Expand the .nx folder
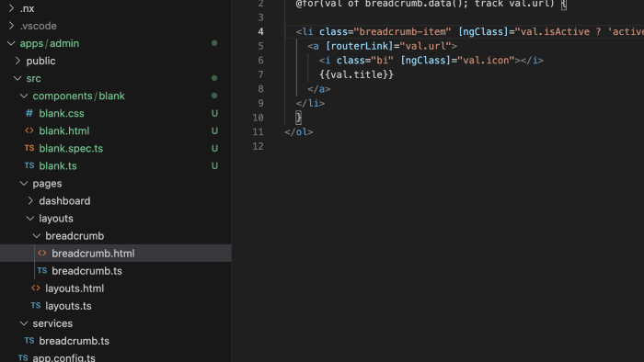The height and width of the screenshot is (362, 644). pyautogui.click(x=11, y=8)
